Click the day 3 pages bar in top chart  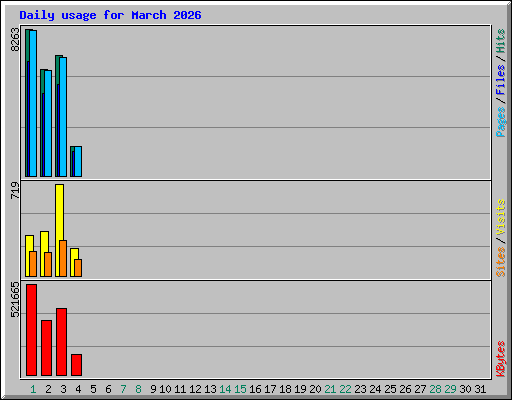click(63, 117)
